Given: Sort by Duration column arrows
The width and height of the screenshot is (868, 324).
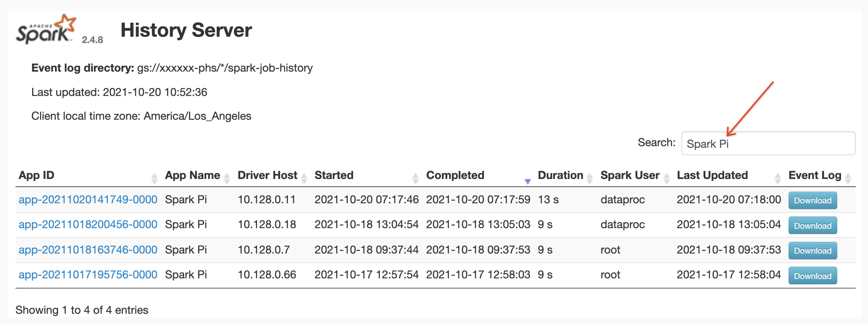Looking at the screenshot, I should [x=589, y=178].
